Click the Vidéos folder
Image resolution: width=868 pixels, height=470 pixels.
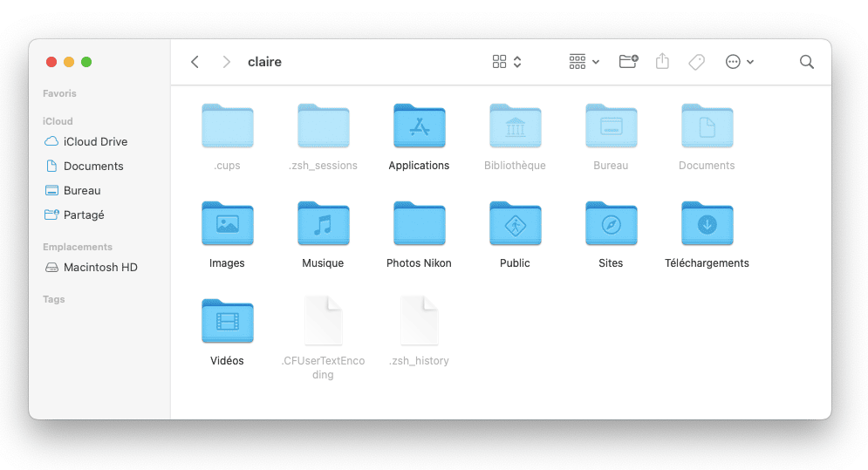[227, 322]
